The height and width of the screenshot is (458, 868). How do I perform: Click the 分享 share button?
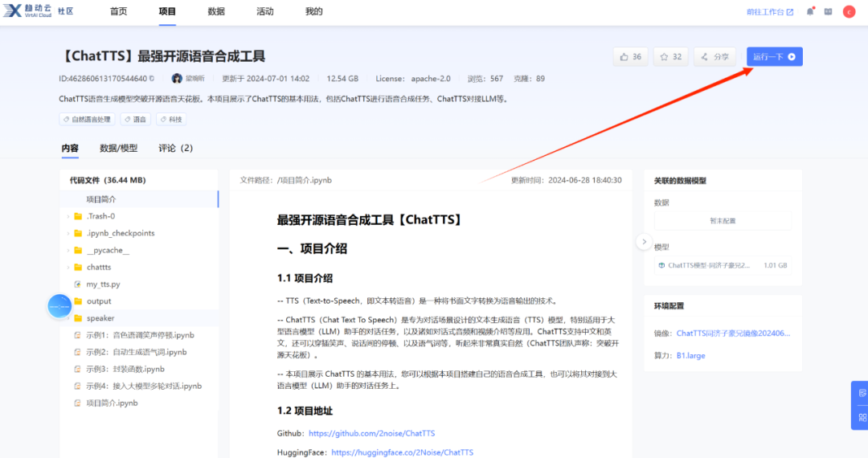pyautogui.click(x=714, y=56)
